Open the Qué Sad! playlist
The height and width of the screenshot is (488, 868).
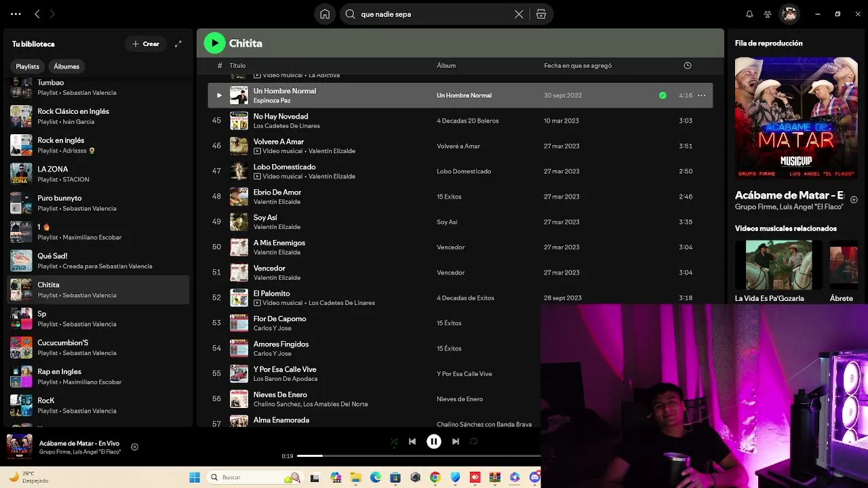tap(98, 261)
